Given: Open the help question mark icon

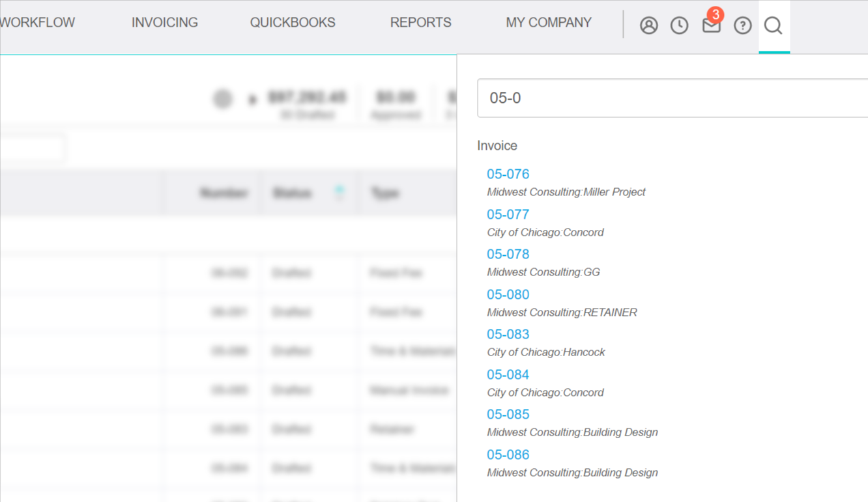Looking at the screenshot, I should pyautogui.click(x=742, y=25).
